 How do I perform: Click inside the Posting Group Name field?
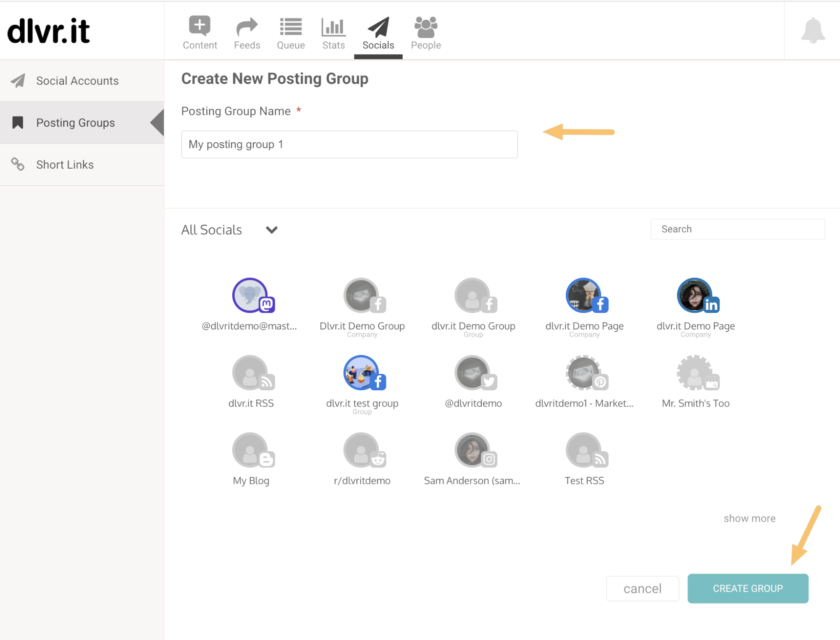coord(349,144)
